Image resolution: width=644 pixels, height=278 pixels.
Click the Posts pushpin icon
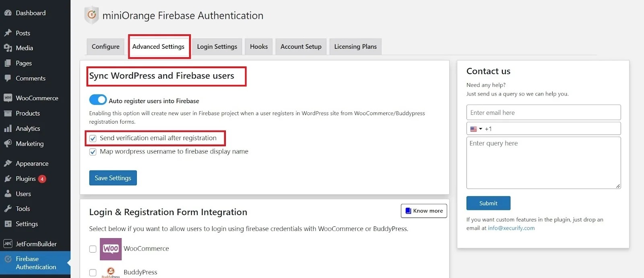[8, 33]
